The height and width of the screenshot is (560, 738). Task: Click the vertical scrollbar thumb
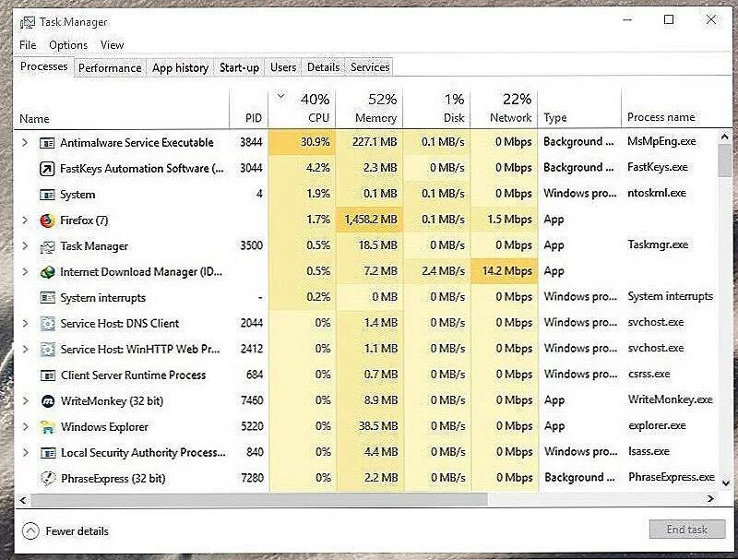725,161
